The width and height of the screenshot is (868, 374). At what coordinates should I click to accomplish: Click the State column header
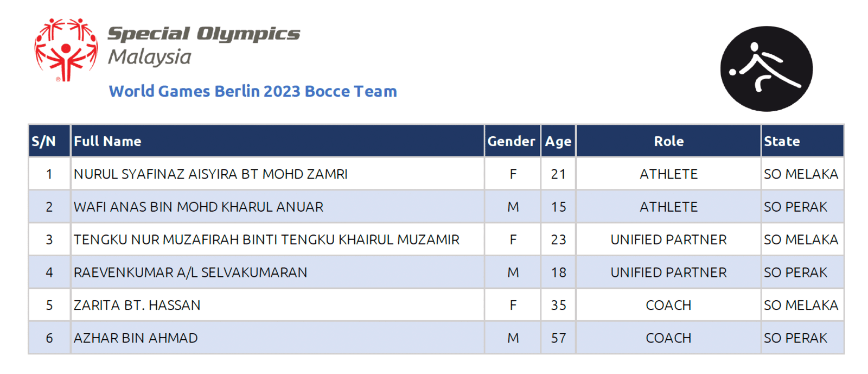(x=802, y=141)
